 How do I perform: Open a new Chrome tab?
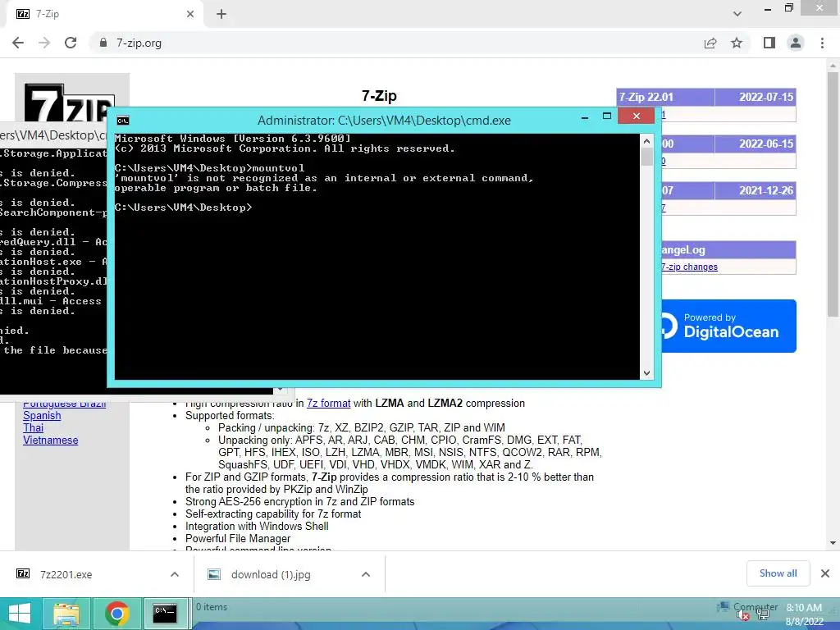(221, 14)
